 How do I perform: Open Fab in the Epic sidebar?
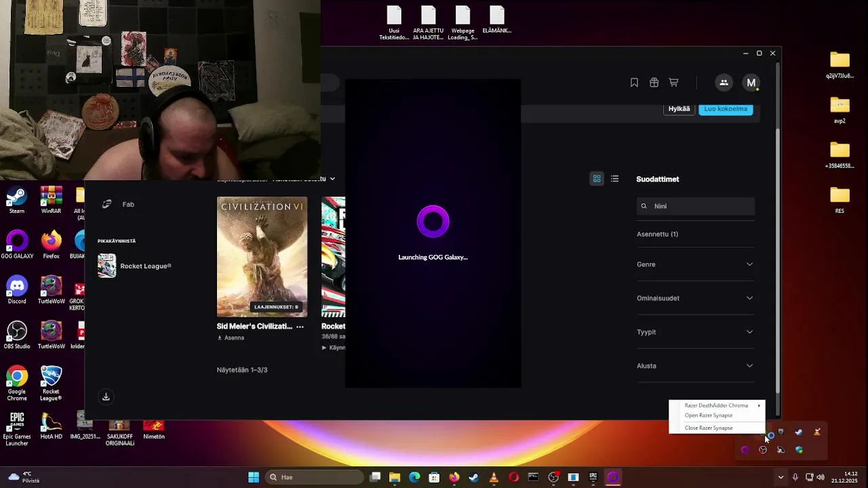(x=128, y=204)
